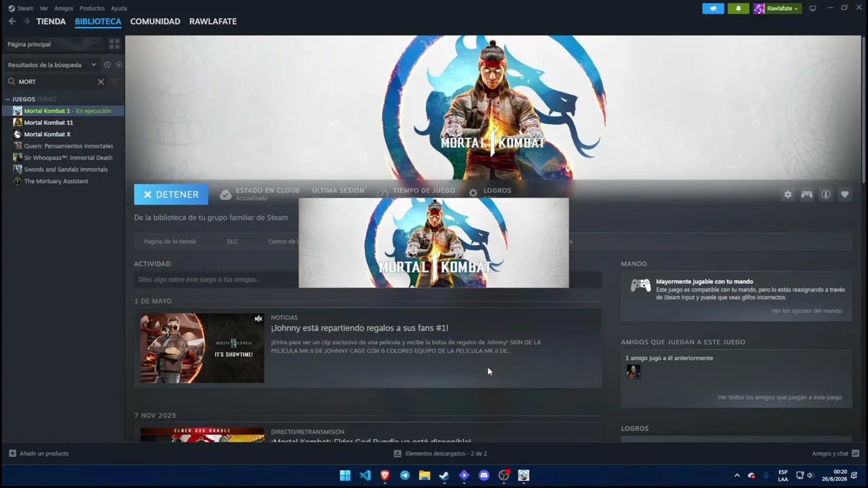Click the library search field
The width and height of the screenshot is (868, 488).
56,81
